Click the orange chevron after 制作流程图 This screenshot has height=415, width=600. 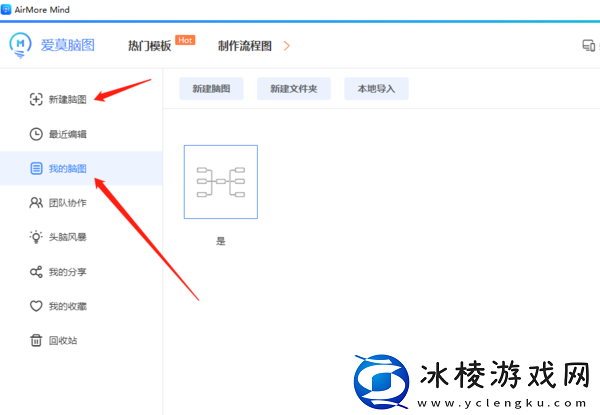tap(286, 46)
